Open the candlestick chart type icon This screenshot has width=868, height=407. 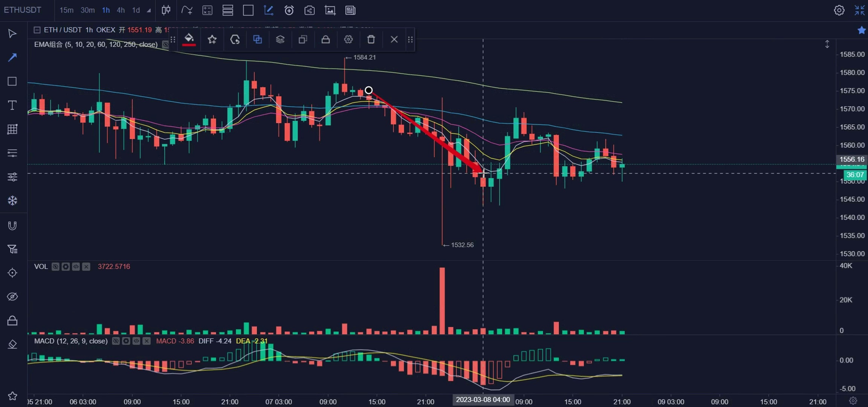tap(166, 10)
